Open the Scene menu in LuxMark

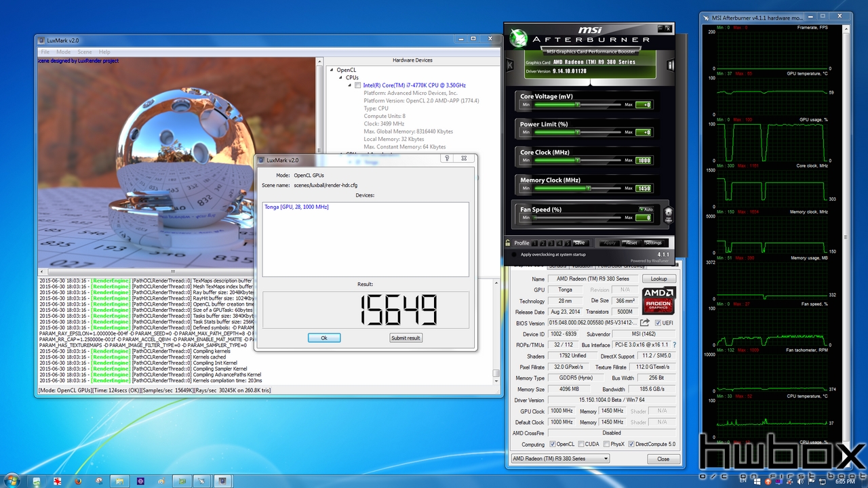tap(84, 52)
